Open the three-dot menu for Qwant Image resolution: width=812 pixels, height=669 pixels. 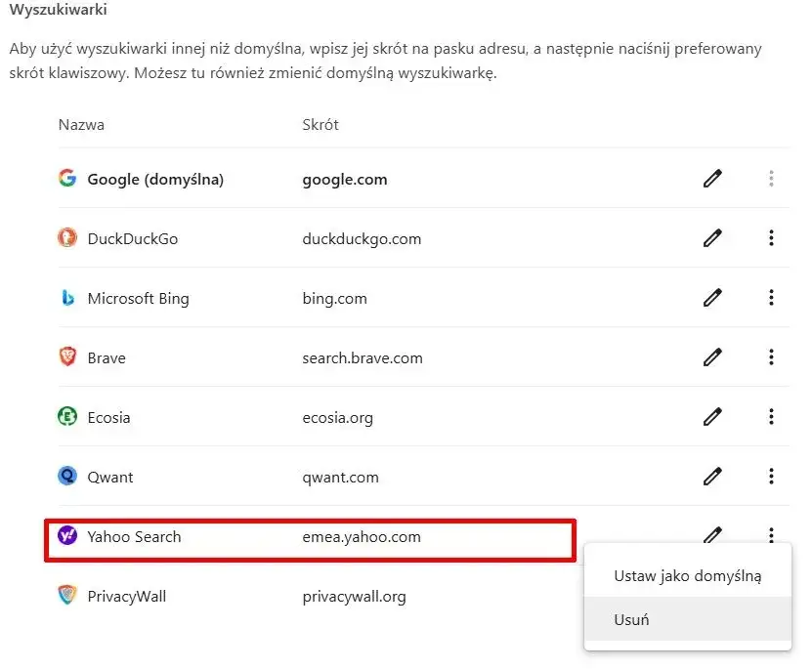[x=771, y=477]
